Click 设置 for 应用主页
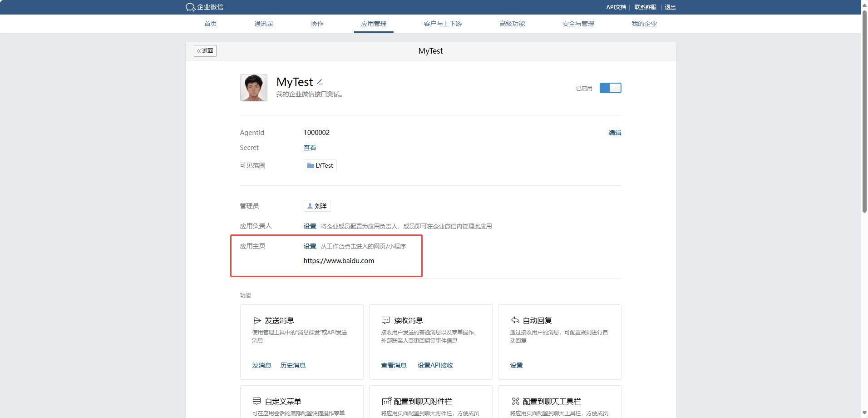 pyautogui.click(x=310, y=246)
